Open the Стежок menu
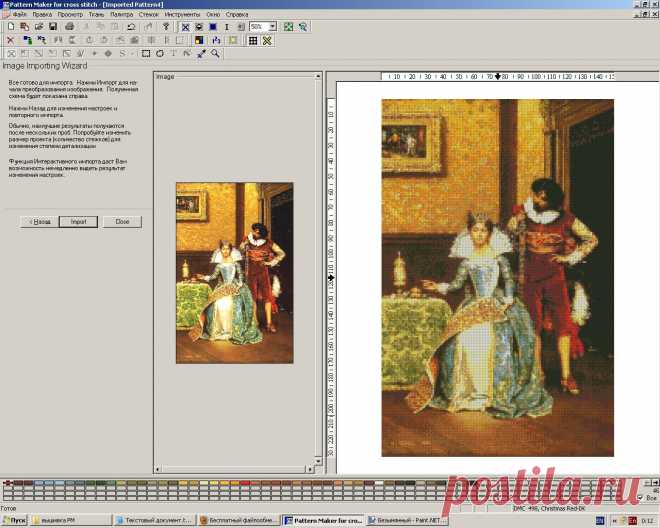The image size is (660, 528). [x=149, y=14]
